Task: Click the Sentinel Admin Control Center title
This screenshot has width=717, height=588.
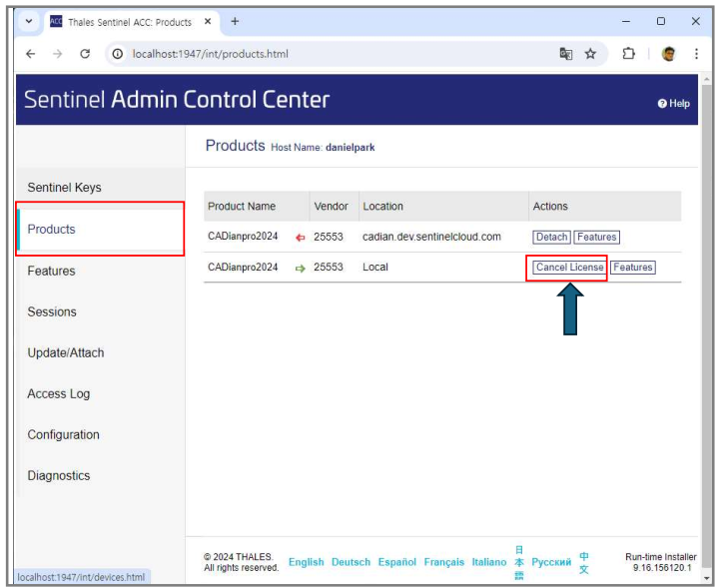Action: [x=177, y=99]
